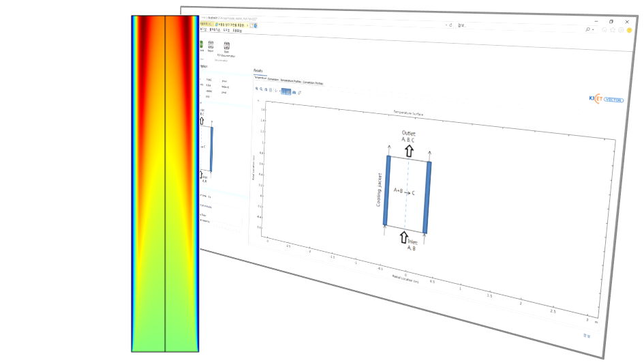Click the camera snapshot icon in plot toolbar
Viewport: 644px width, 363px height.
294,91
